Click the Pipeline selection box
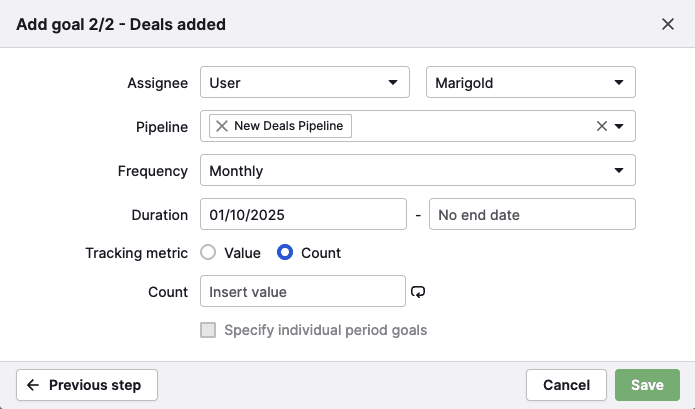 click(x=470, y=126)
